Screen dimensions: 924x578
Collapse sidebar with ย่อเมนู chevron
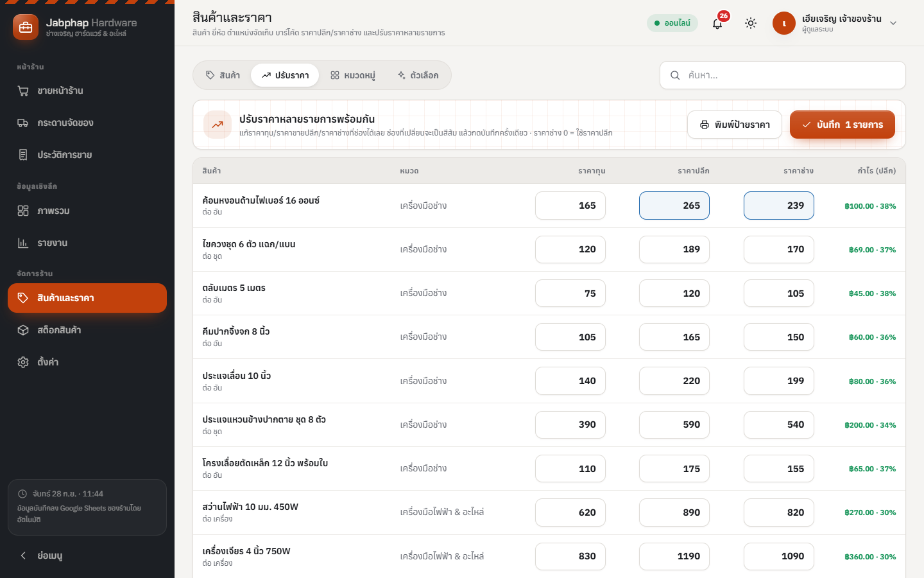[x=23, y=556]
